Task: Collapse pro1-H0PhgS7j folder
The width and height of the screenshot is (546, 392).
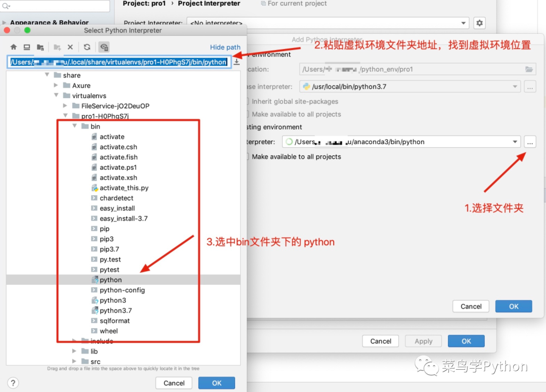Action: click(65, 115)
